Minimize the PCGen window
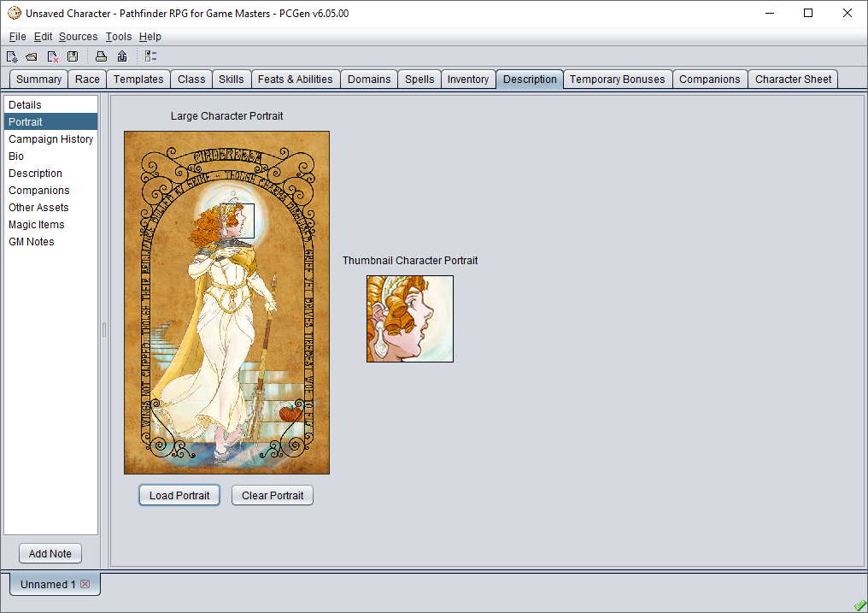 (770, 14)
